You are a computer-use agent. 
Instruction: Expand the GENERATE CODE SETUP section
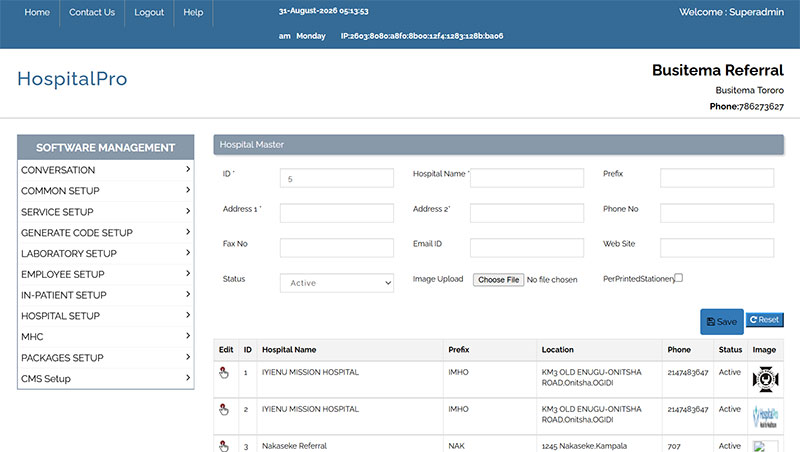pos(106,233)
